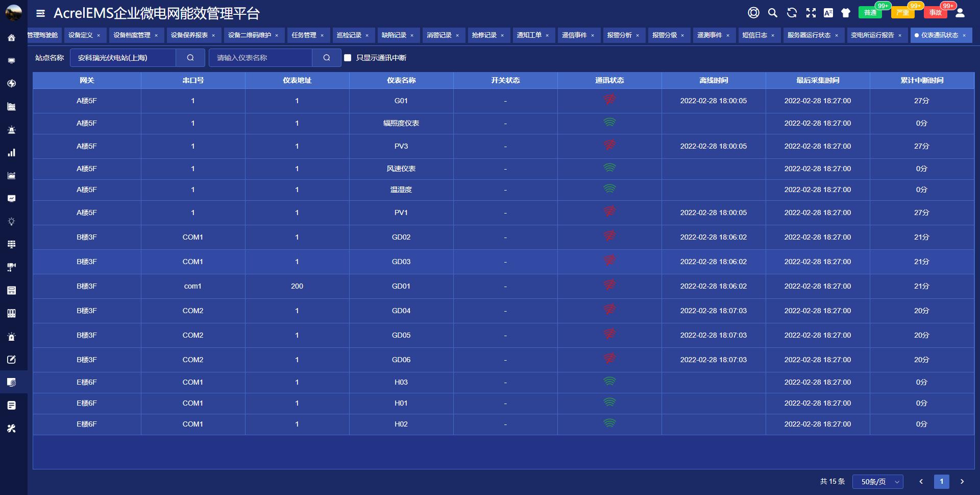Switch to the 报警分析 tab
The width and height of the screenshot is (980, 495).
[619, 35]
